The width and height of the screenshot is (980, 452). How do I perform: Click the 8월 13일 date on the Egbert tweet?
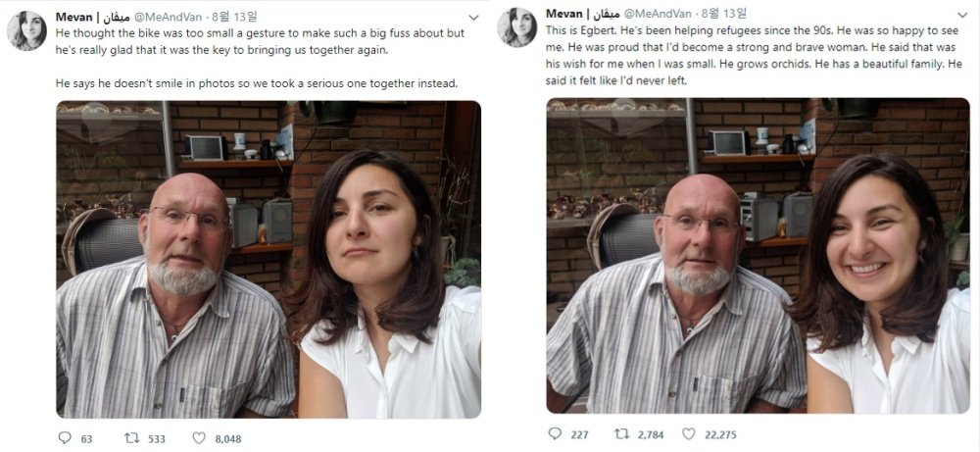725,13
